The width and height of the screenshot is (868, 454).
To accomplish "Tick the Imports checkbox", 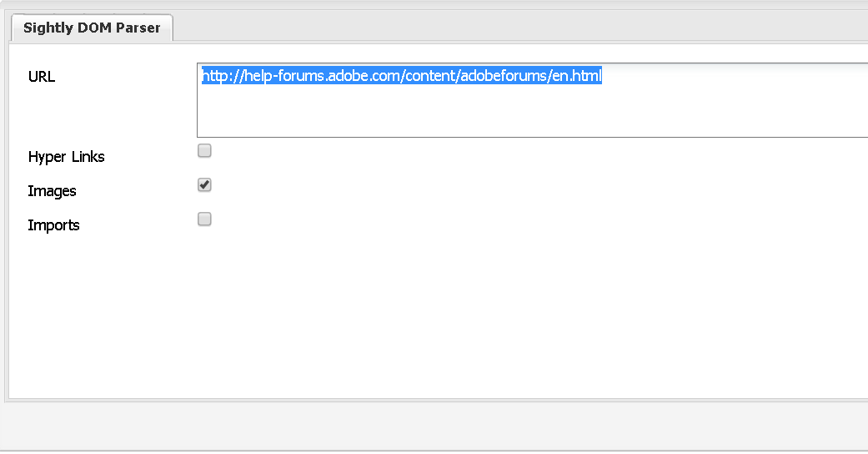I will (x=204, y=219).
